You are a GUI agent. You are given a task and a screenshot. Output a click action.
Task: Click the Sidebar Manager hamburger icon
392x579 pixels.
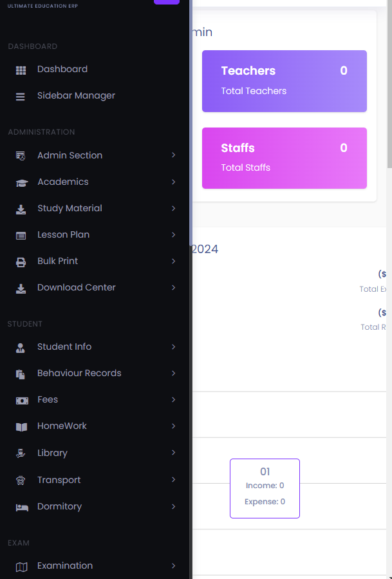tap(21, 96)
